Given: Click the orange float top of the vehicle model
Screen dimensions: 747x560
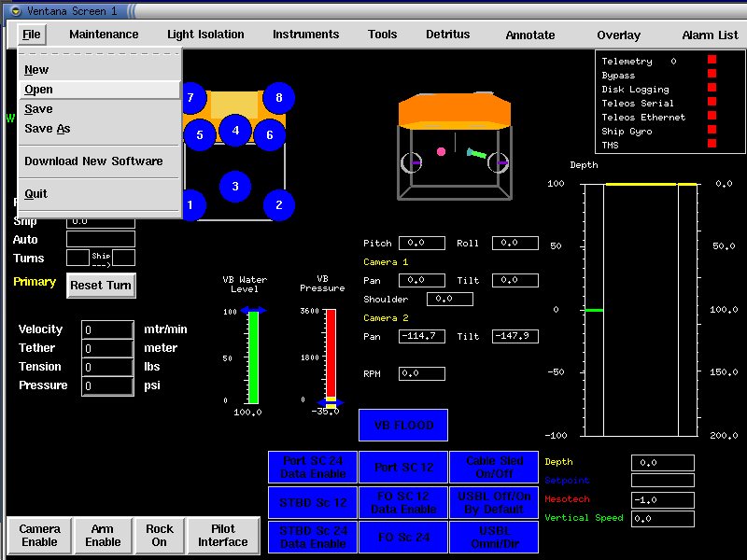Looking at the screenshot, I should pyautogui.click(x=455, y=110).
